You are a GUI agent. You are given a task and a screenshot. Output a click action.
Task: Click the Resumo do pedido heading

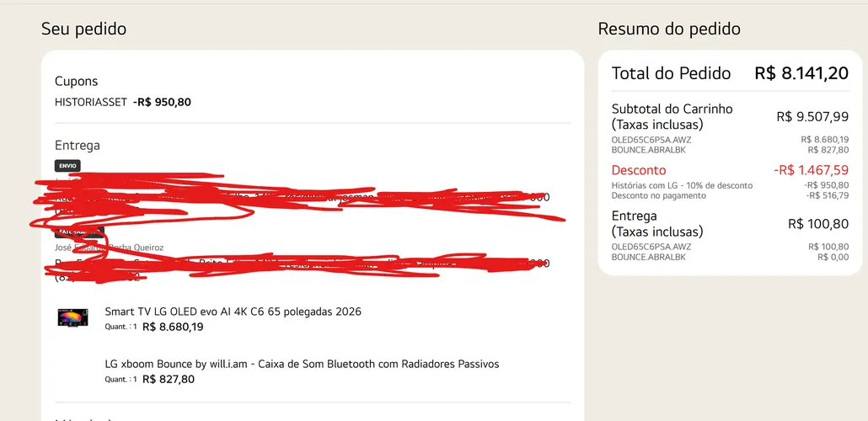click(x=669, y=29)
